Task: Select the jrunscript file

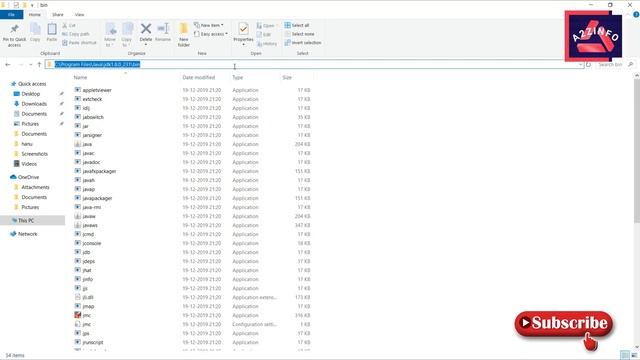Action: pyautogui.click(x=93, y=342)
